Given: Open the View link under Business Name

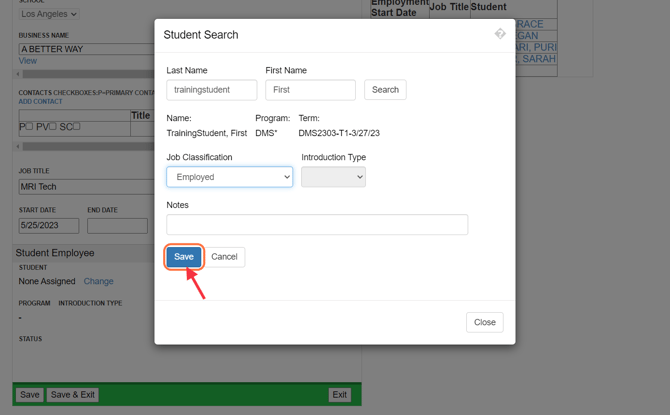Looking at the screenshot, I should coord(27,61).
